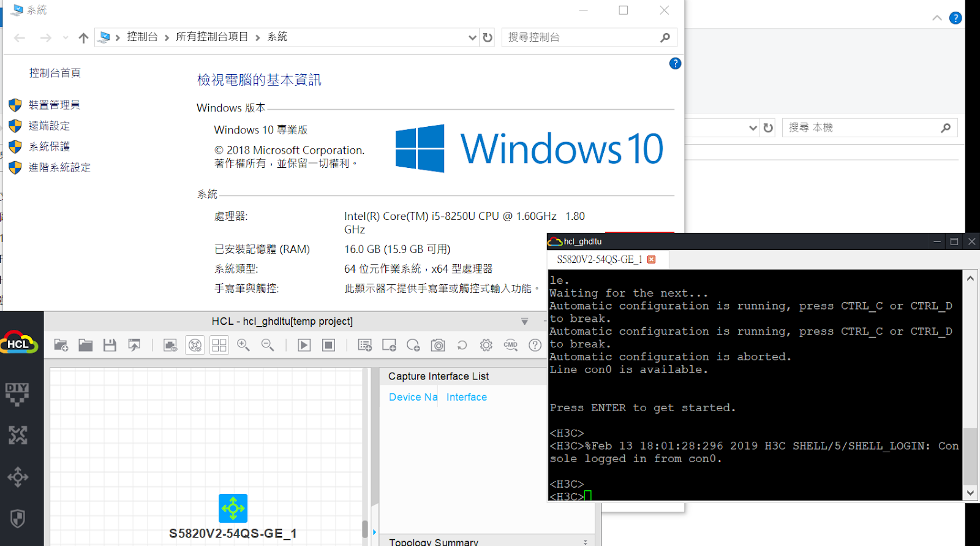The height and width of the screenshot is (546, 980).
Task: Toggle the show interface names icon
Action: 170,345
